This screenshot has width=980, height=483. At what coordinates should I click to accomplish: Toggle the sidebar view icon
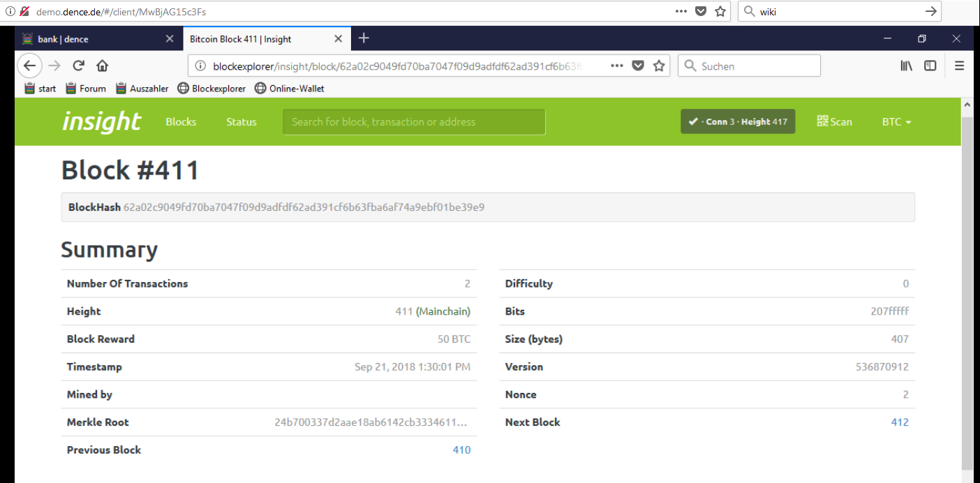(930, 66)
